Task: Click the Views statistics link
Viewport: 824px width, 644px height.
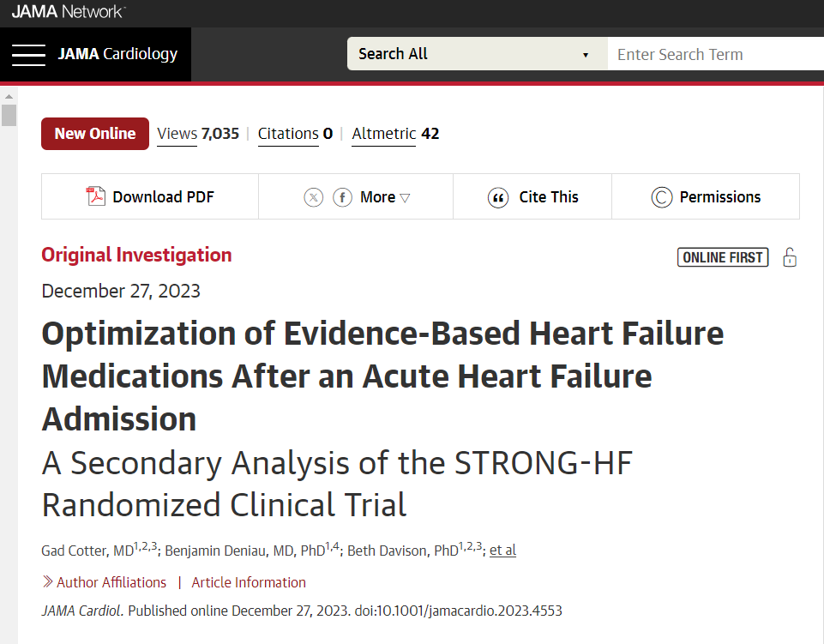Action: coord(198,134)
